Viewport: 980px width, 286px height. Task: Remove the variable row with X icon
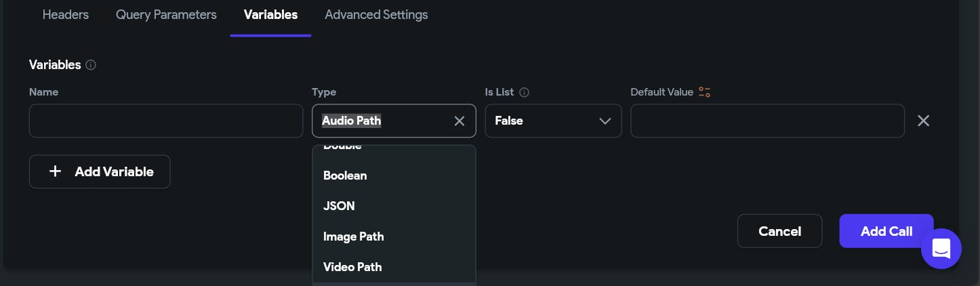point(923,121)
